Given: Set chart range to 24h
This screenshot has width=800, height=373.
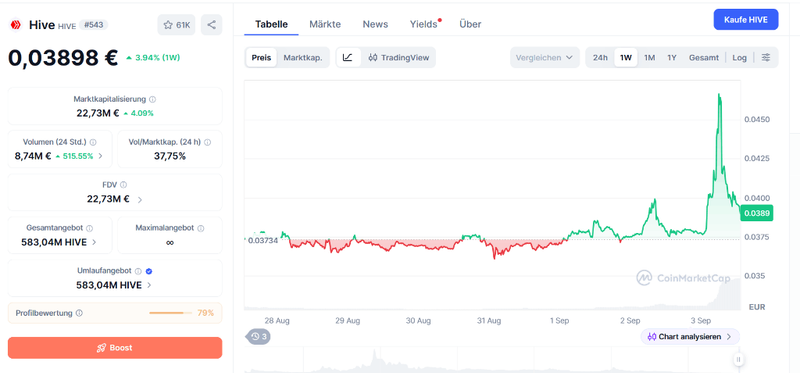Looking at the screenshot, I should [600, 58].
